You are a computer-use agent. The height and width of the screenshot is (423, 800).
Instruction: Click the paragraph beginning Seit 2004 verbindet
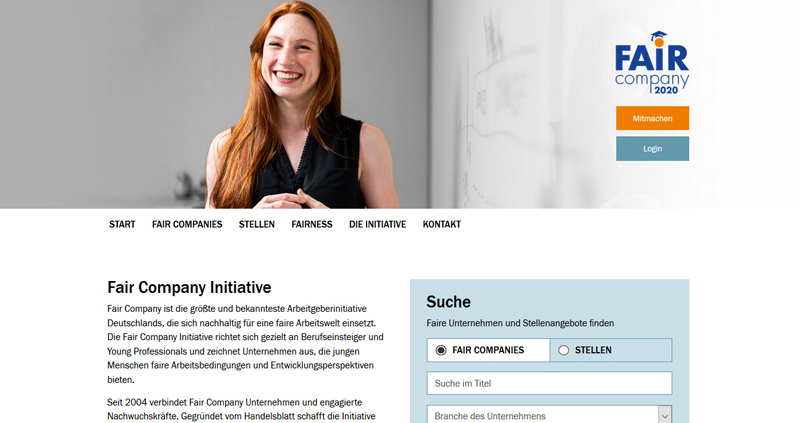pos(241,409)
